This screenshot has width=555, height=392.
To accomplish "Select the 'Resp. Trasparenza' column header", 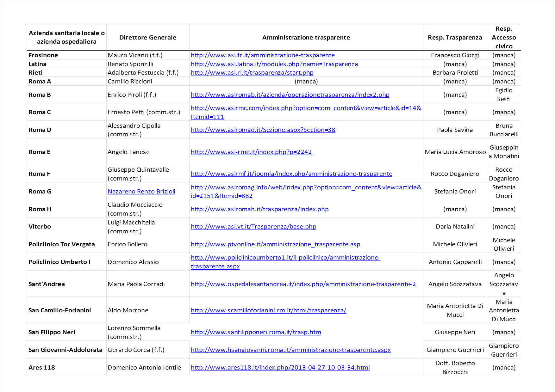I will click(x=455, y=37).
